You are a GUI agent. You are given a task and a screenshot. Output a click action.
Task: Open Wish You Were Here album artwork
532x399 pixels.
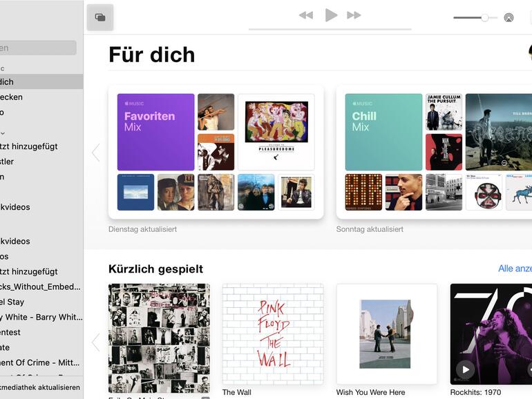(387, 334)
